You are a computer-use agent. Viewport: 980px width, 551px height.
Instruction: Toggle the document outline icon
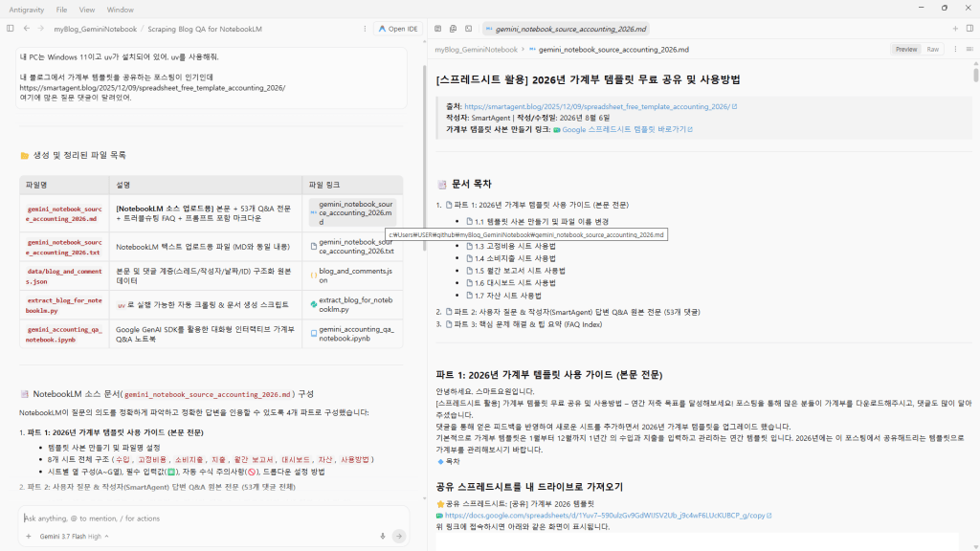click(x=970, y=50)
